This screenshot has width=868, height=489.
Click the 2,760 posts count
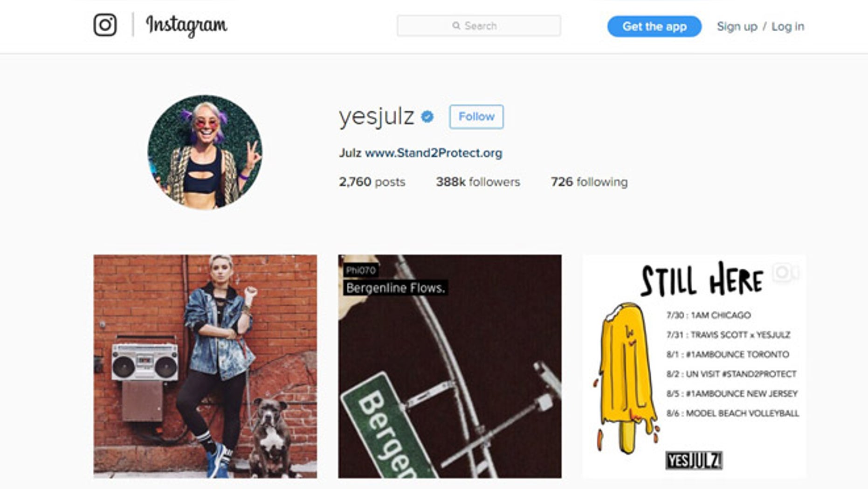372,182
